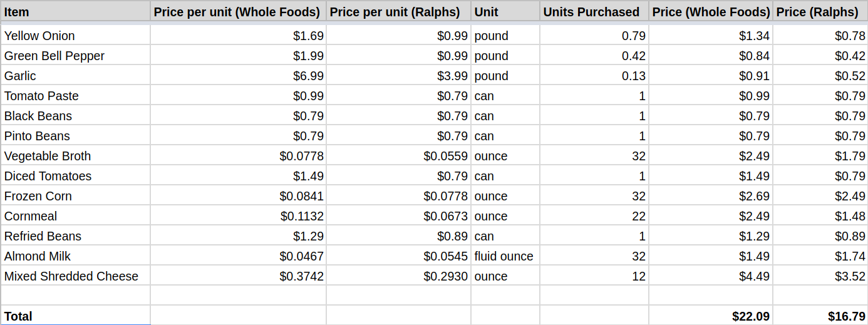The width and height of the screenshot is (868, 325).
Task: Select Refried Beans Ralphs price $0.89
Action: [x=820, y=236]
